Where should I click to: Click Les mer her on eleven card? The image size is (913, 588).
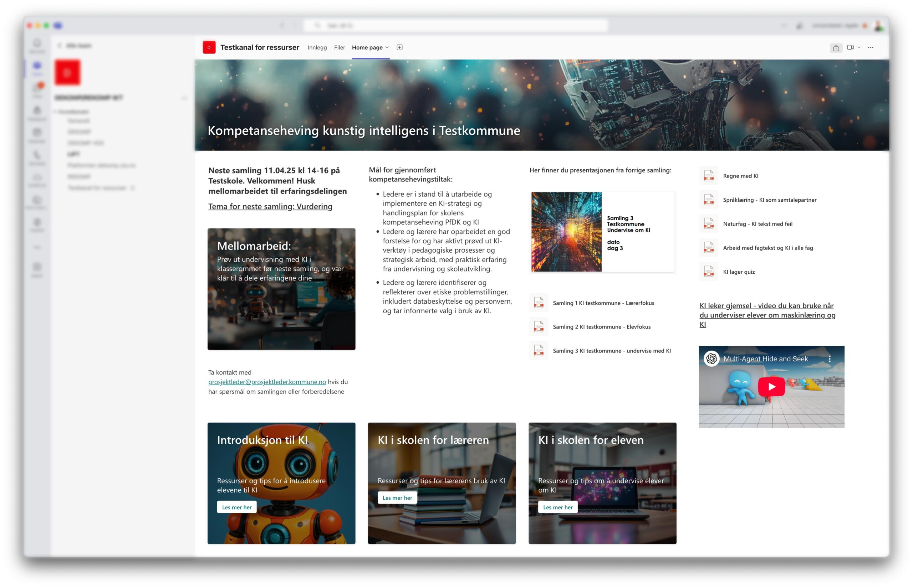(558, 507)
